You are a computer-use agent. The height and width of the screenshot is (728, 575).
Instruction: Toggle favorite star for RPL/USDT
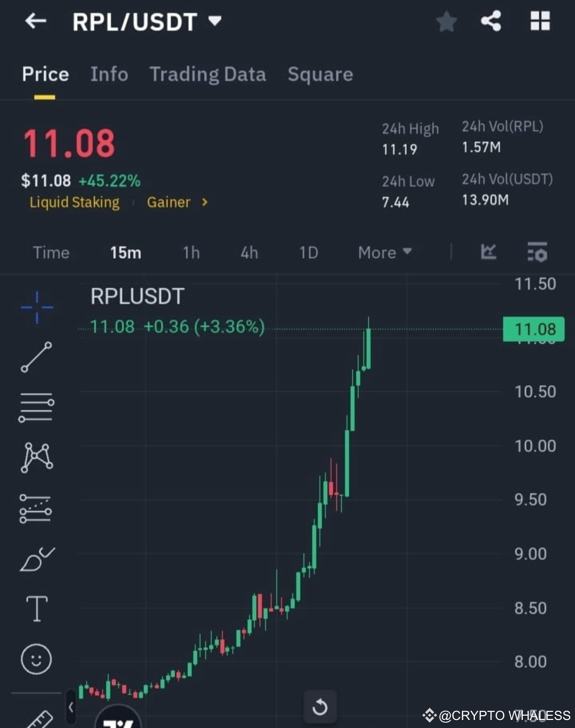pyautogui.click(x=446, y=22)
